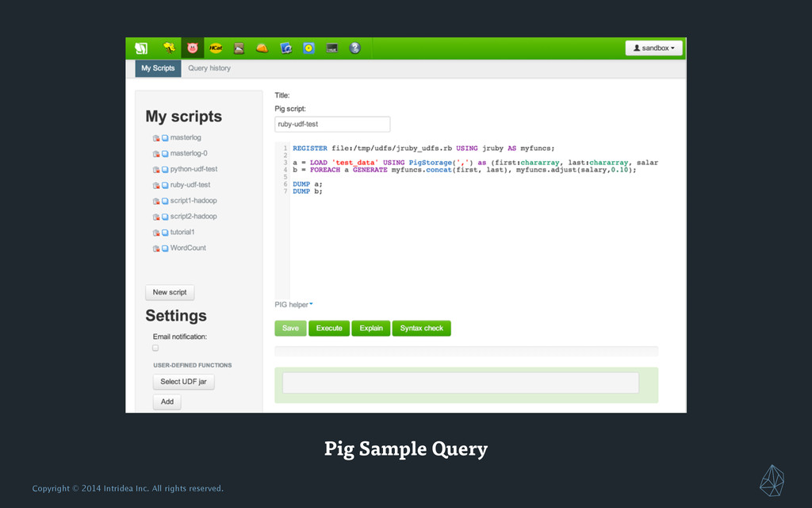Click blue script icon beside masterlog
Image resolution: width=812 pixels, height=508 pixels.
point(165,138)
